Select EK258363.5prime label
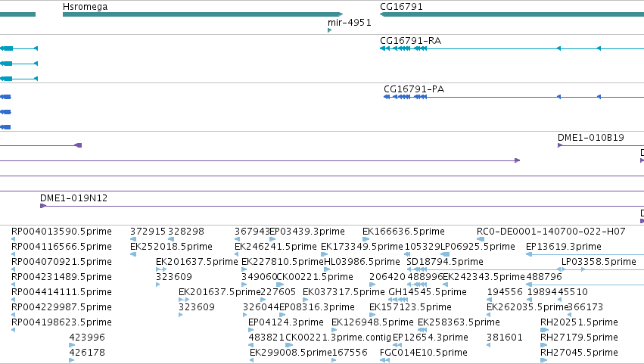 click(459, 322)
